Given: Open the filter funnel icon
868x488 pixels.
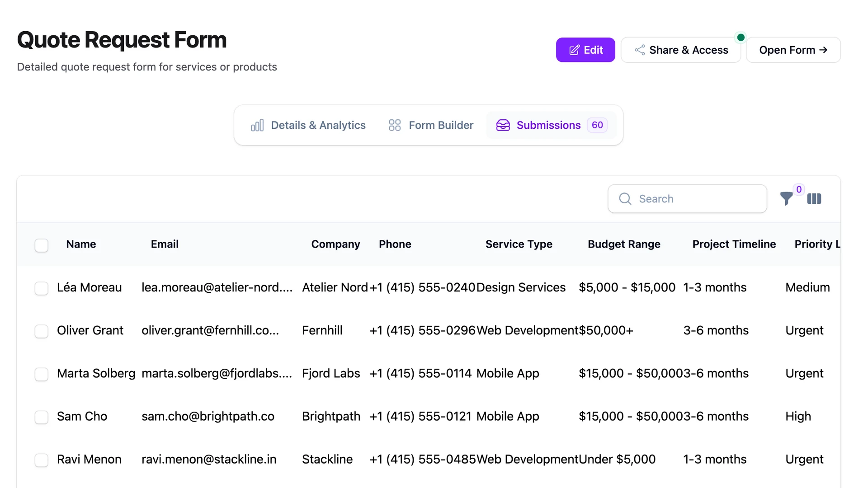Looking at the screenshot, I should point(786,198).
